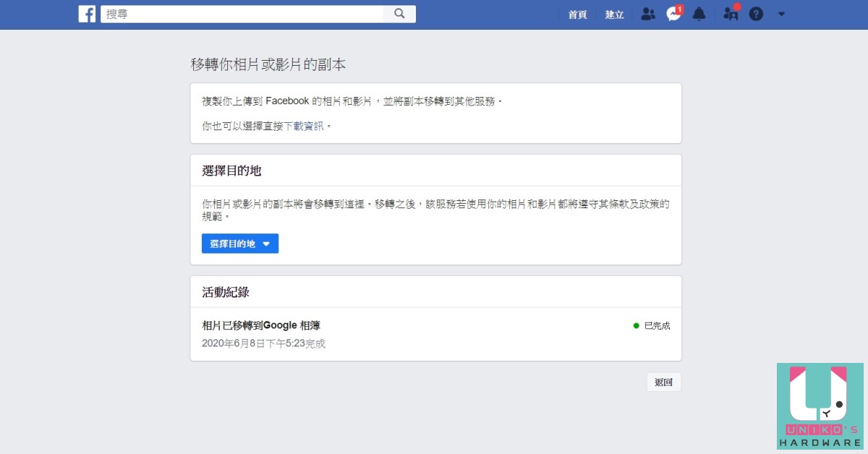868x454 pixels.
Task: Click the 返回 back button
Action: pos(663,382)
